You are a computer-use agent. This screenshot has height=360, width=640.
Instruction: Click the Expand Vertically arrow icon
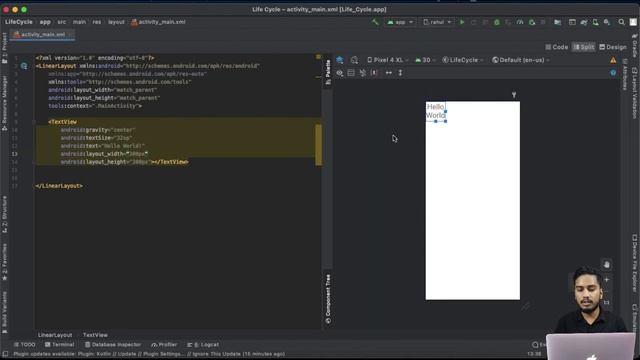(x=400, y=73)
